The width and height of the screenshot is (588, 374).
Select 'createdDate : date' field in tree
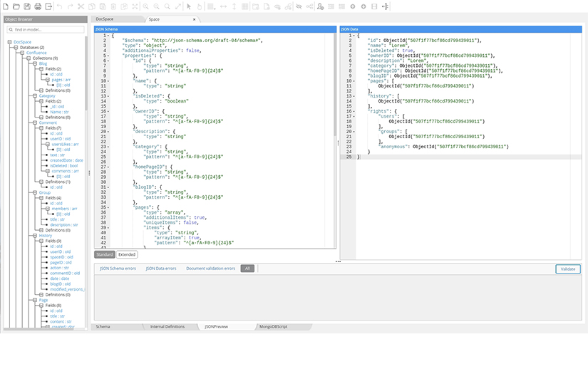click(67, 160)
